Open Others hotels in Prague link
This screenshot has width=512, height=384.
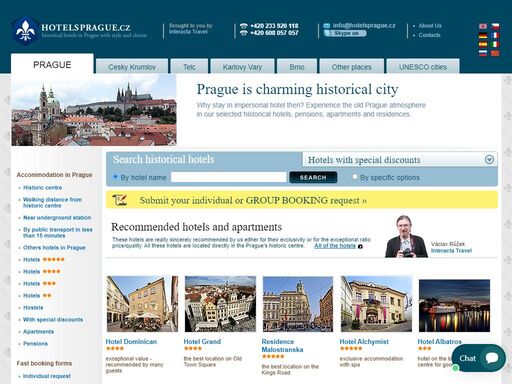(x=54, y=248)
